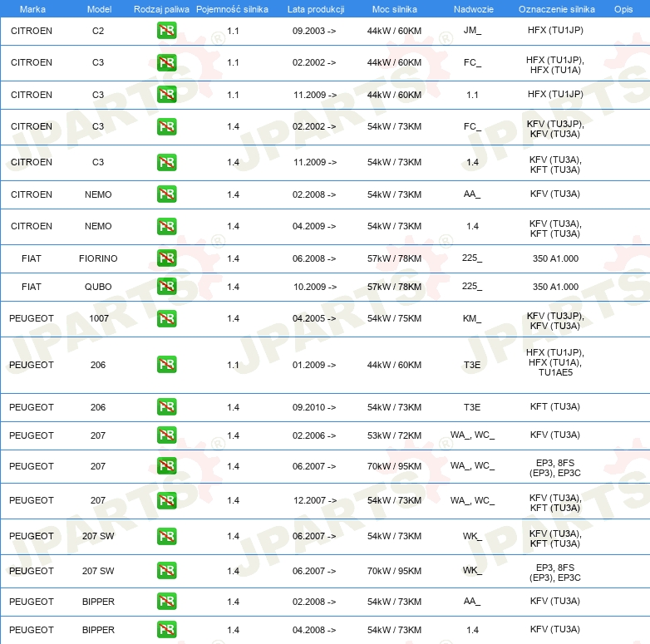Click the fuel icon for Citroen C3 1.4 from 11.2009

[x=166, y=162]
